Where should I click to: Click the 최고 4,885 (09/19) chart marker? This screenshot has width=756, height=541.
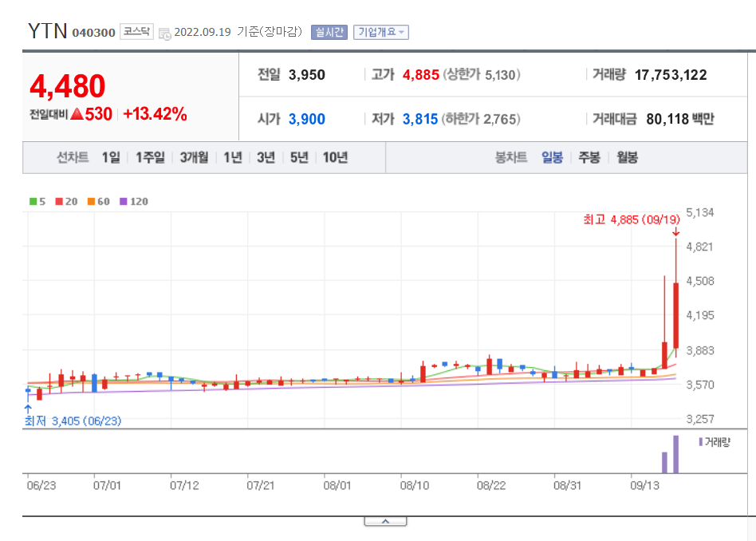(632, 220)
